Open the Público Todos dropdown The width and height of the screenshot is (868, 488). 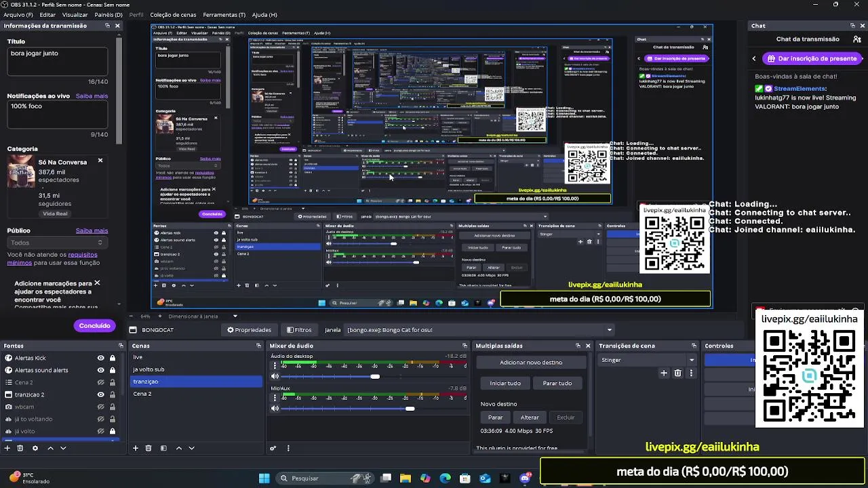click(56, 243)
